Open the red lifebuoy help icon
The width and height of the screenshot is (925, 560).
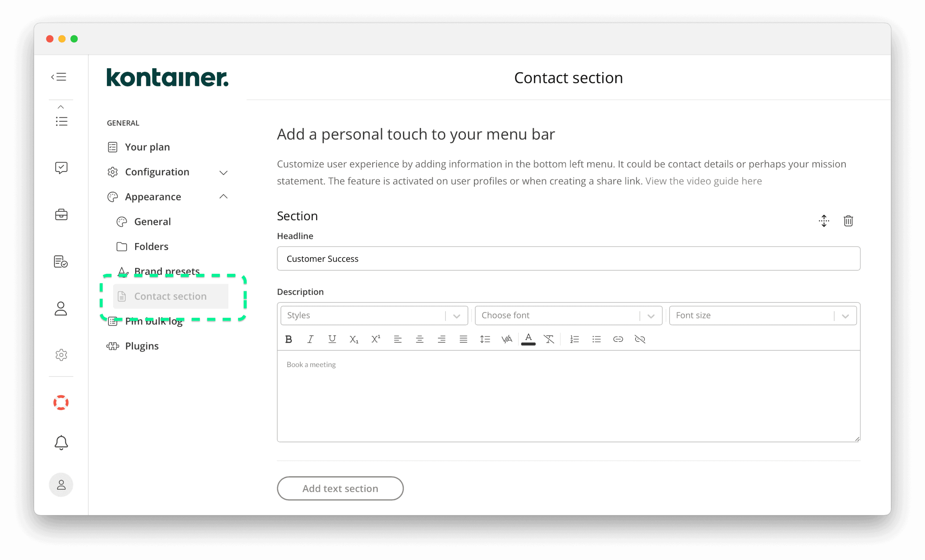pyautogui.click(x=61, y=403)
